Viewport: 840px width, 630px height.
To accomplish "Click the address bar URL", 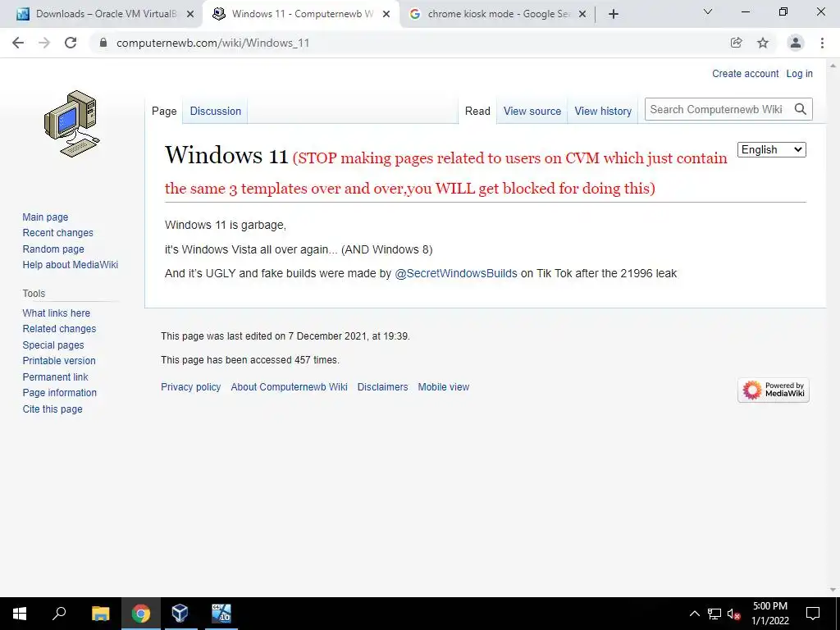I will tap(212, 43).
